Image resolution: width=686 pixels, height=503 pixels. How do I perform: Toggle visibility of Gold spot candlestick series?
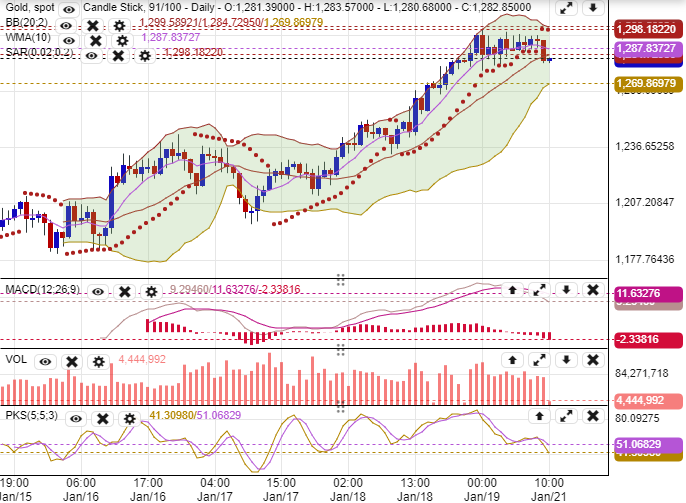pyautogui.click(x=68, y=9)
